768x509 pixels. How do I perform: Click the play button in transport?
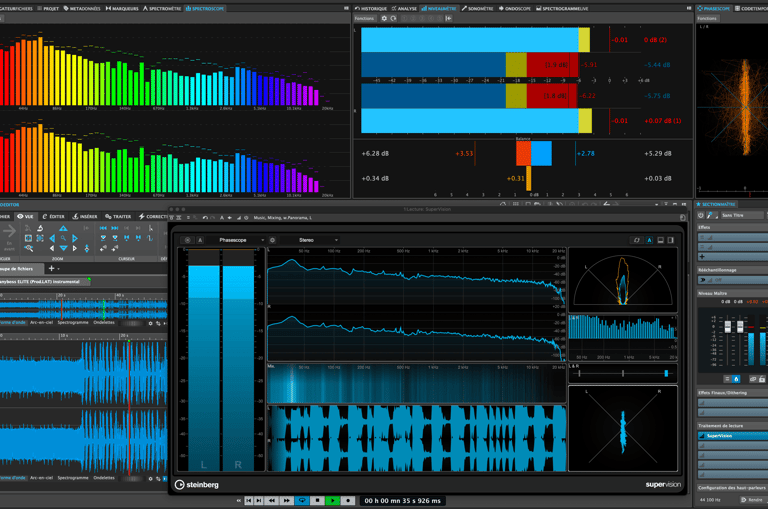click(332, 501)
